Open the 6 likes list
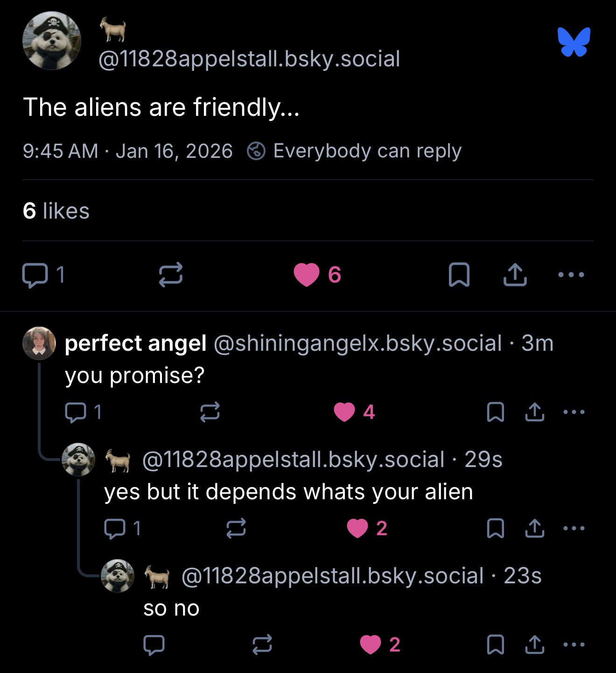Image resolution: width=616 pixels, height=673 pixels. [56, 211]
